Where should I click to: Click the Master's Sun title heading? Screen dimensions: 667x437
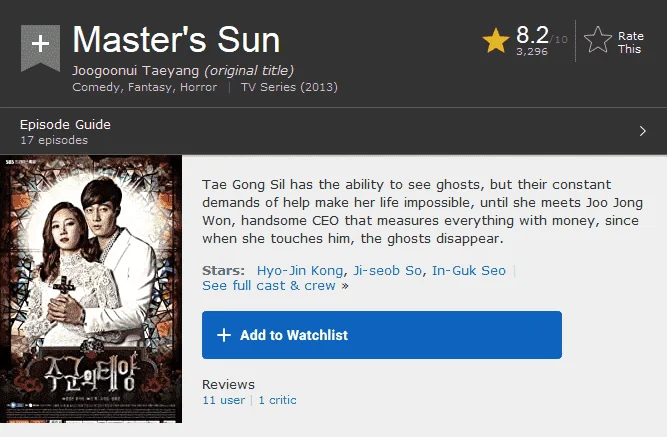point(176,40)
